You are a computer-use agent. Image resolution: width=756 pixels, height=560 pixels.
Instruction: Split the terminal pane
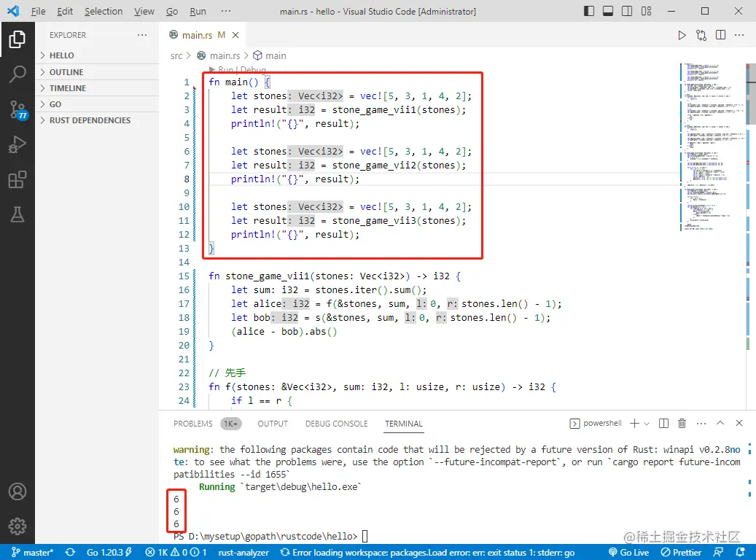click(x=663, y=424)
